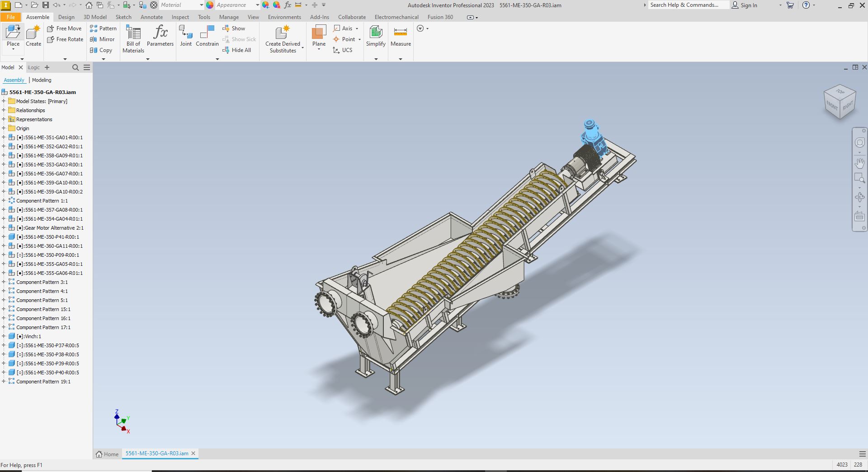
Task: Expand the Relationships folder in tree
Action: (4, 110)
